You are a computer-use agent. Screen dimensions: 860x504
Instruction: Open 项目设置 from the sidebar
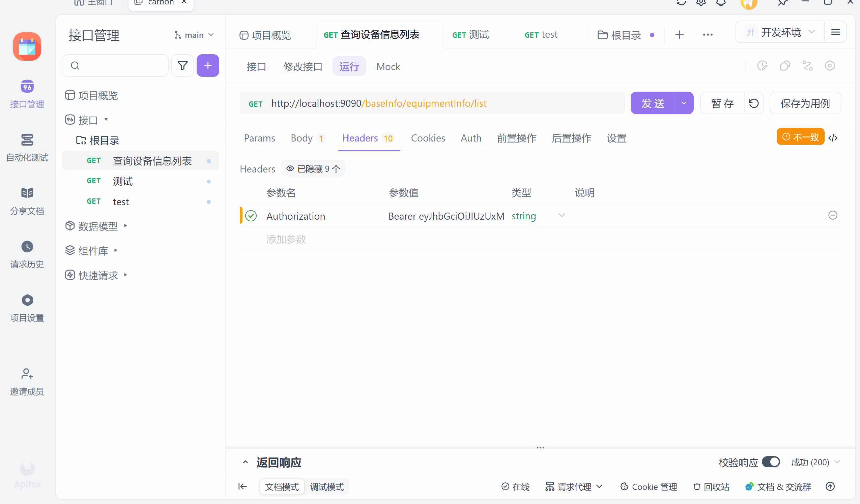pyautogui.click(x=27, y=308)
